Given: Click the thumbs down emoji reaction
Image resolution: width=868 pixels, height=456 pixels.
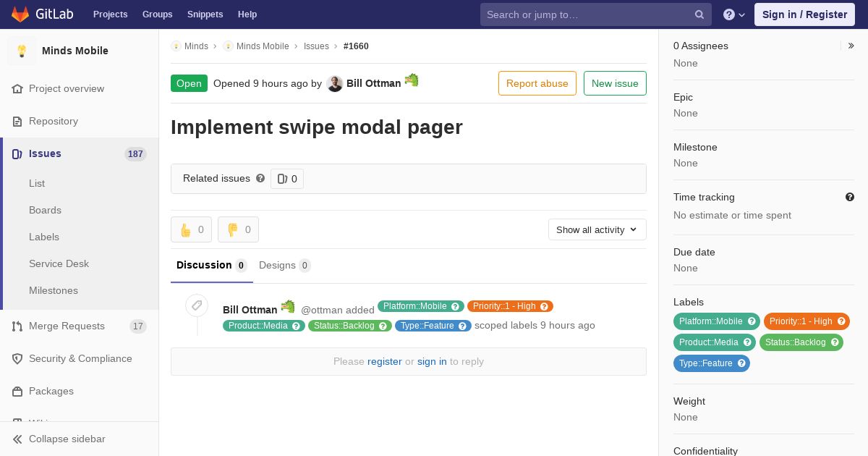Looking at the screenshot, I should 238,229.
